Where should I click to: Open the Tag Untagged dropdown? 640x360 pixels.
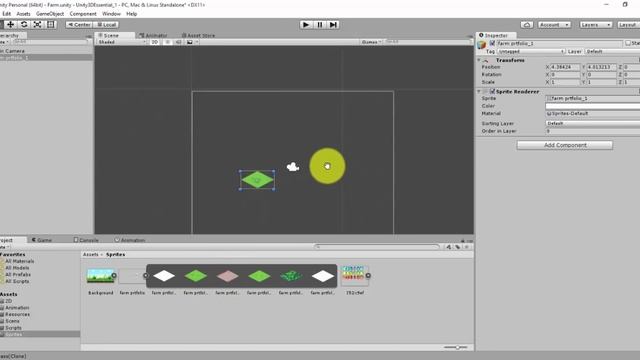[531, 51]
